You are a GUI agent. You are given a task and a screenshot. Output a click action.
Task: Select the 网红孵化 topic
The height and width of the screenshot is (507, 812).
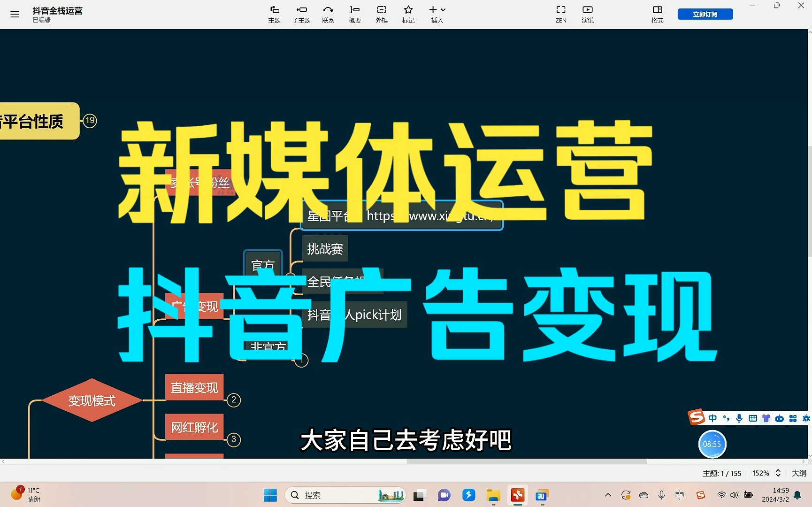pyautogui.click(x=194, y=427)
